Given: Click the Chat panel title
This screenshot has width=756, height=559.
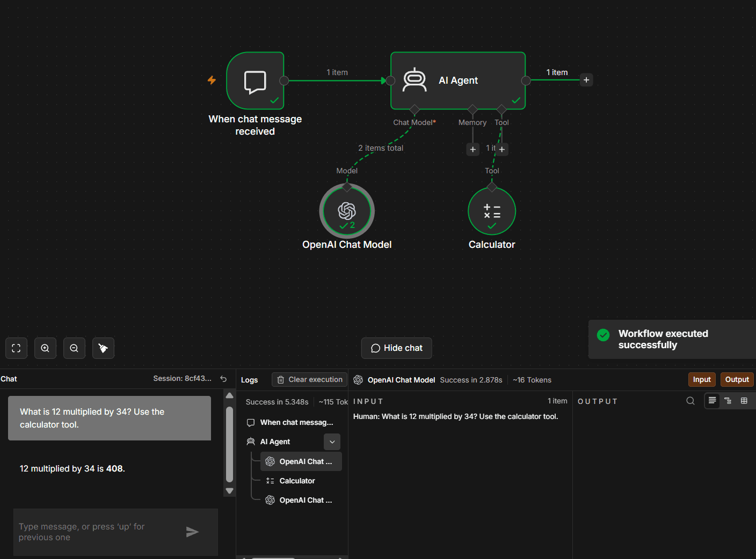Looking at the screenshot, I should (9, 379).
